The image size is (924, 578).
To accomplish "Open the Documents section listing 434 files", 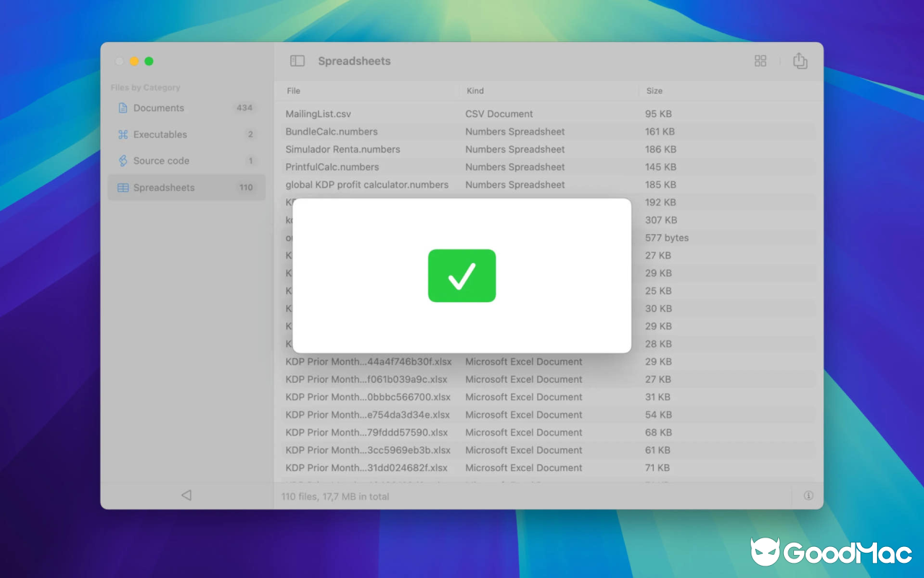I will pyautogui.click(x=159, y=108).
